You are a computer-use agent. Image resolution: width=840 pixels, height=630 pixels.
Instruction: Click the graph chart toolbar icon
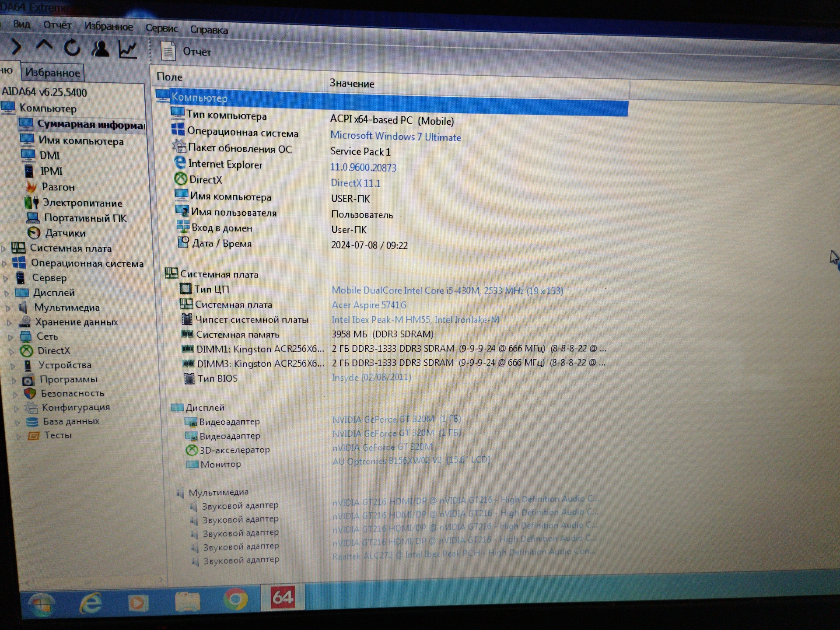tap(128, 49)
